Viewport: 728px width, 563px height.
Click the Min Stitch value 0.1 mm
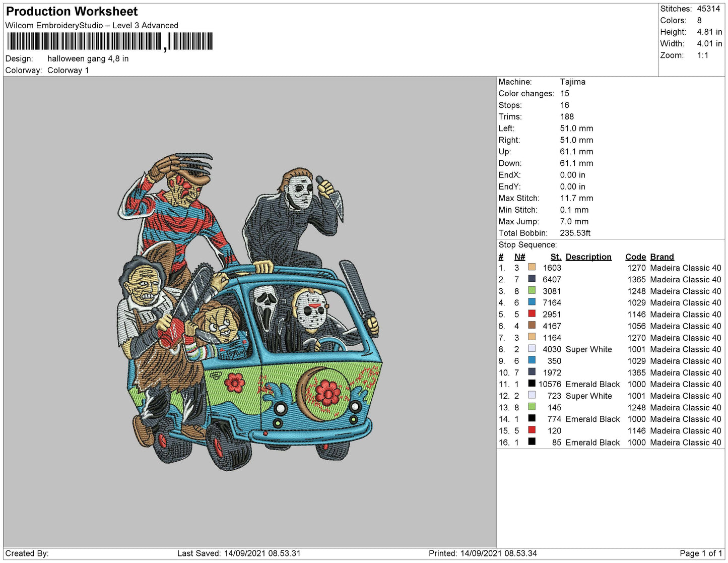pos(574,209)
